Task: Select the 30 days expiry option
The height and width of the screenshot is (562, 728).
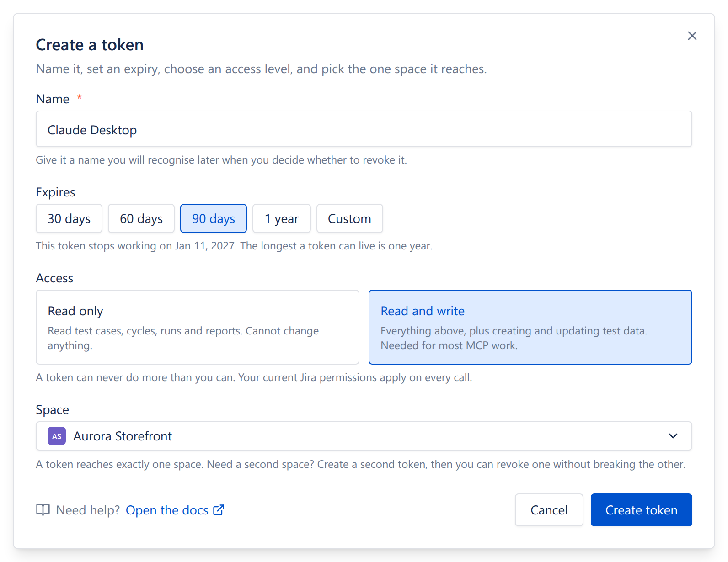Action: [69, 218]
